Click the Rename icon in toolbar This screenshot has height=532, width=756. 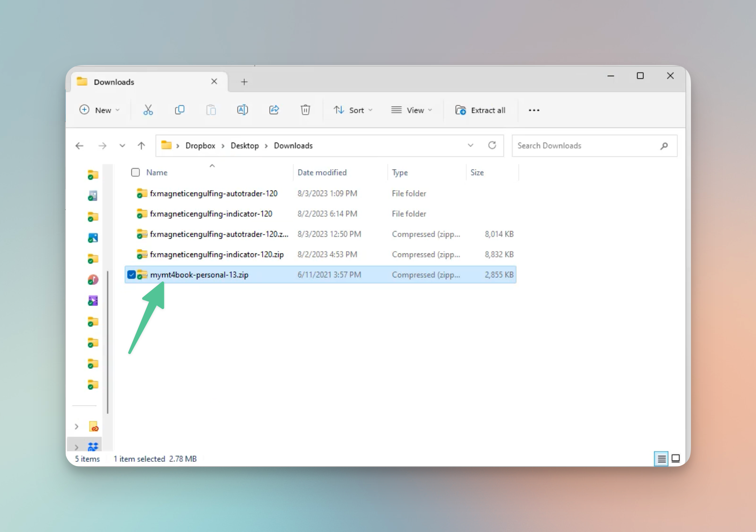coord(242,110)
